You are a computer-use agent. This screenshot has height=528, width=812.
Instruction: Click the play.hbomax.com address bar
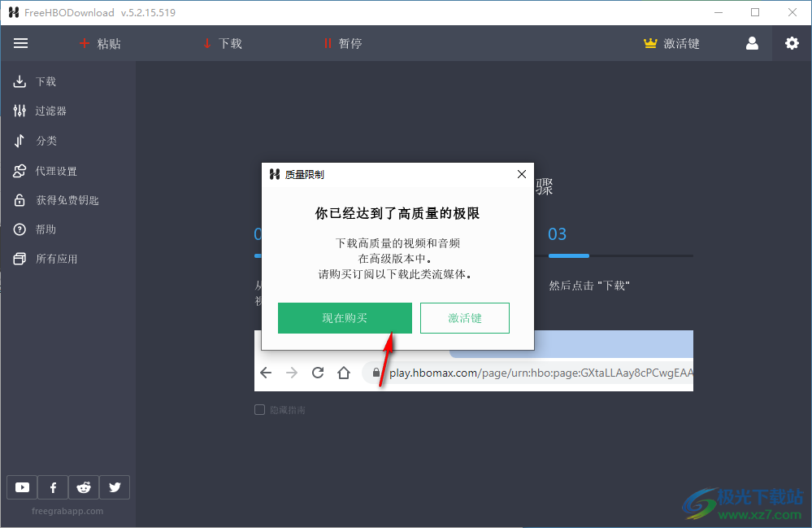click(528, 373)
